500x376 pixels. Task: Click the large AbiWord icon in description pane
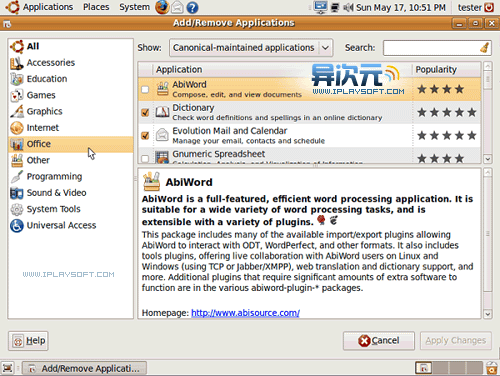(152, 181)
